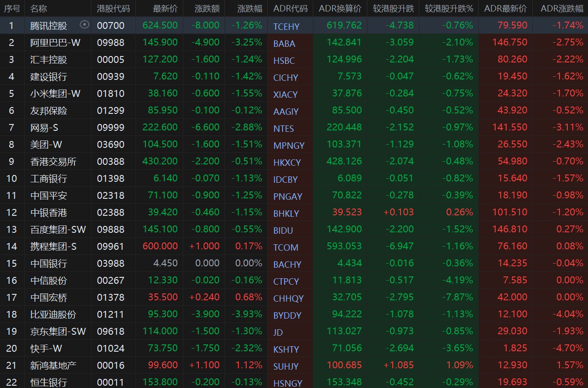Click the JD ADR code
Image resolution: width=588 pixels, height=388 pixels.
tap(278, 332)
